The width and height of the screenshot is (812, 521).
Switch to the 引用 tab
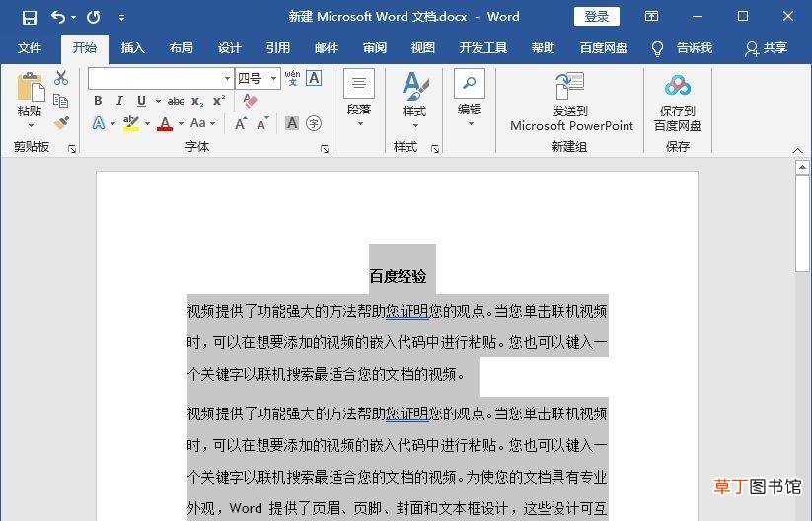(278, 48)
